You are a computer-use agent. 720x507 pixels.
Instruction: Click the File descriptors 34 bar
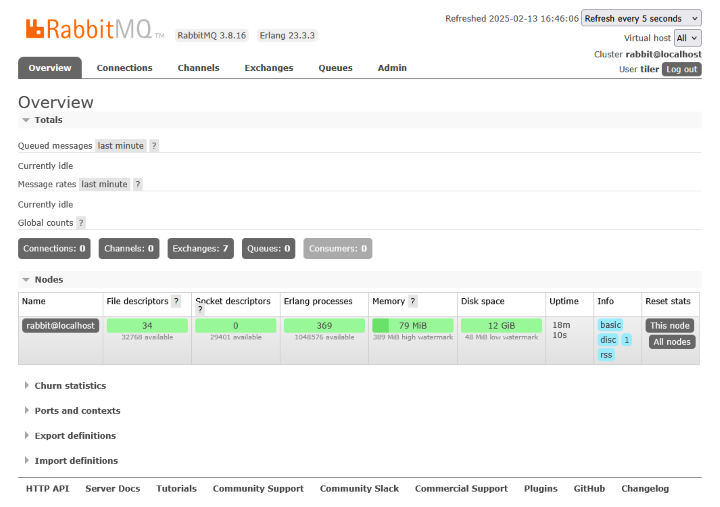click(147, 326)
